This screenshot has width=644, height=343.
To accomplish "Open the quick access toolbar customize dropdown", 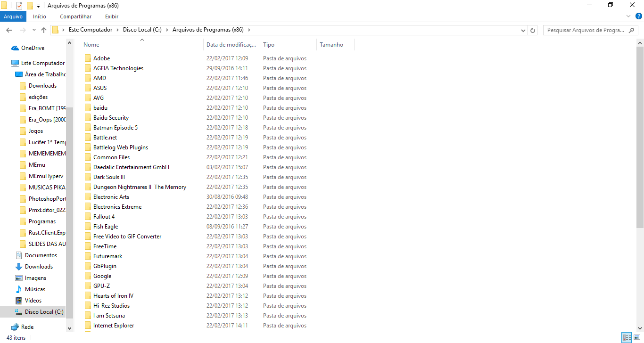I will click(38, 6).
